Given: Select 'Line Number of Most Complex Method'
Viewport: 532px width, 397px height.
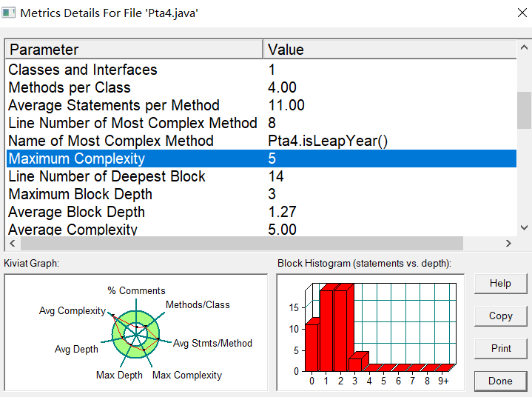Looking at the screenshot, I should point(262,123).
